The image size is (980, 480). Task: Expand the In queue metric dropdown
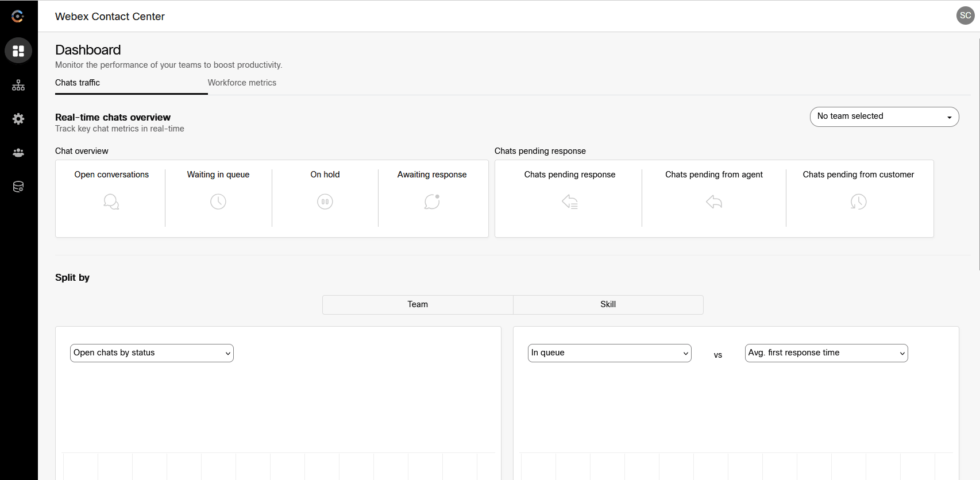(609, 353)
